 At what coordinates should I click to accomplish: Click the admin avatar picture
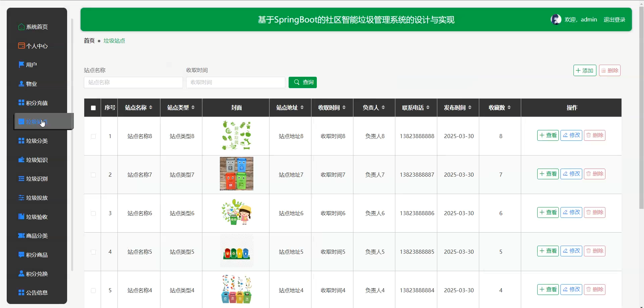pyautogui.click(x=556, y=19)
